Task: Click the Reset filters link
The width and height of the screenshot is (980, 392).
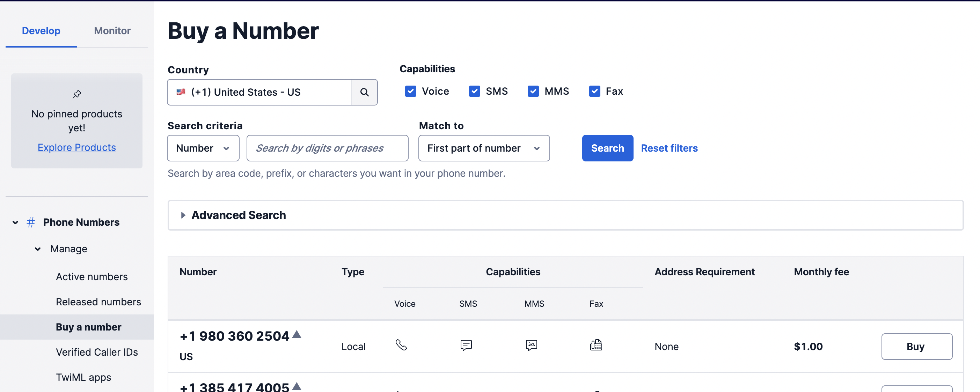Action: 669,148
